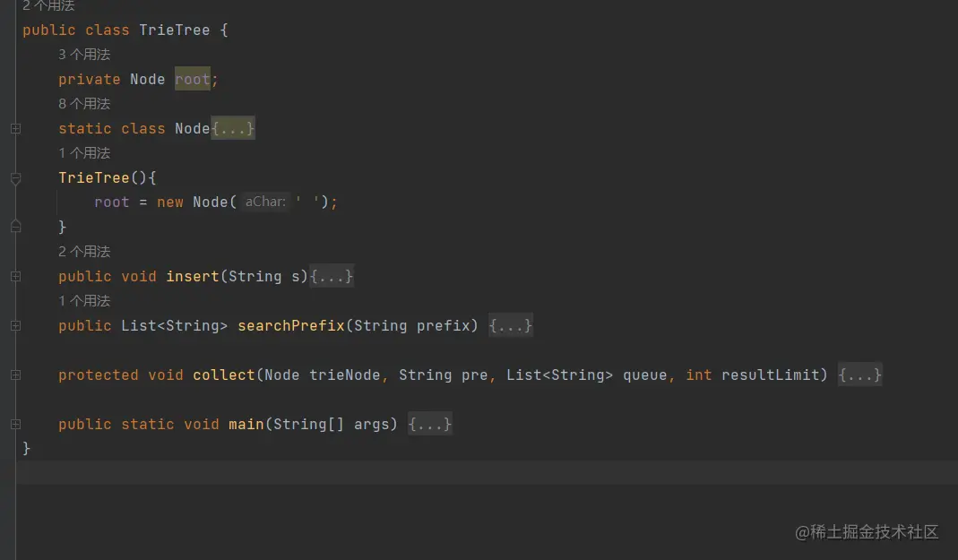Screen dimensions: 958x560
Task: Expand collect method gutter fold icon
Action: point(16,375)
